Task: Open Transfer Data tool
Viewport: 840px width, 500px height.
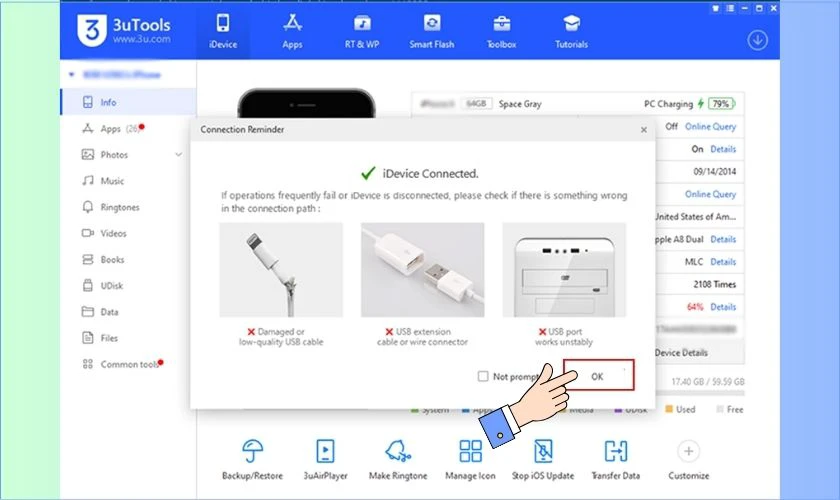Action: tap(616, 460)
